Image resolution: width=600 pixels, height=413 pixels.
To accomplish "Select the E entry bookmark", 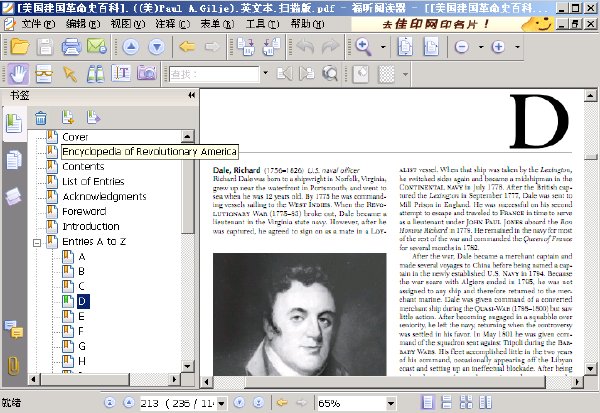I will [x=81, y=317].
